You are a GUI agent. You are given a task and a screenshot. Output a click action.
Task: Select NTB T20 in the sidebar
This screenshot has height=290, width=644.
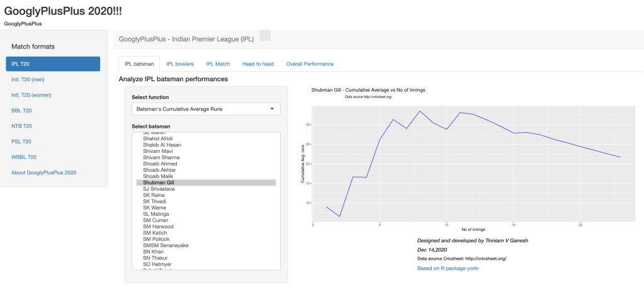click(21, 126)
